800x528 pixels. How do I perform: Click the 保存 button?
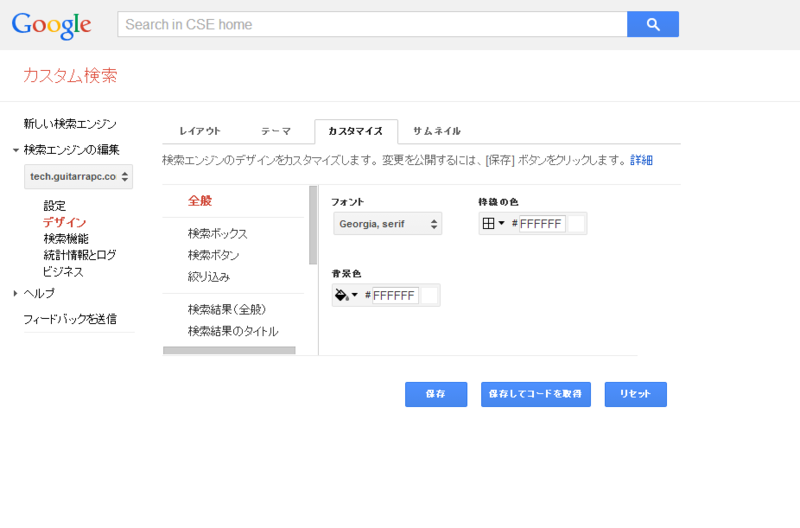436,394
